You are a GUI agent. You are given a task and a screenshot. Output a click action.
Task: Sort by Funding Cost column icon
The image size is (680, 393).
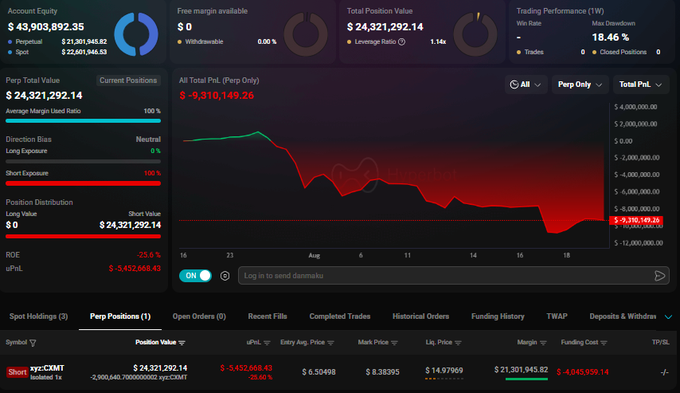[604, 343]
